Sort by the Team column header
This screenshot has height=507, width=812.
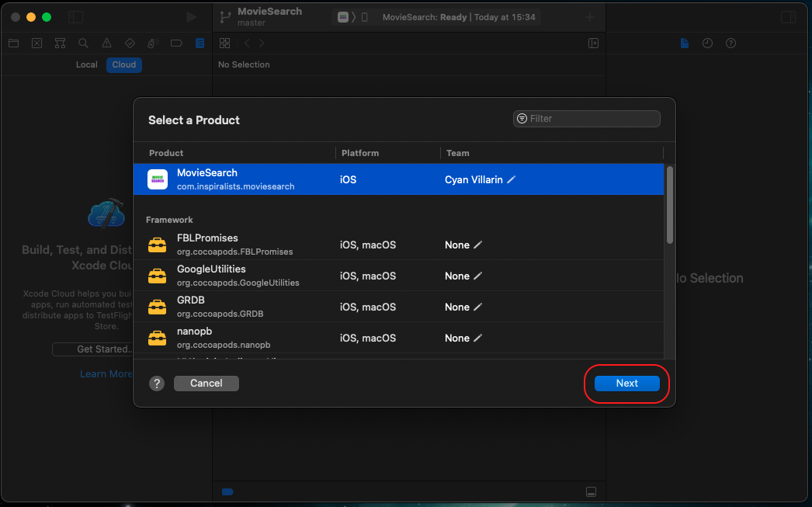tap(458, 153)
